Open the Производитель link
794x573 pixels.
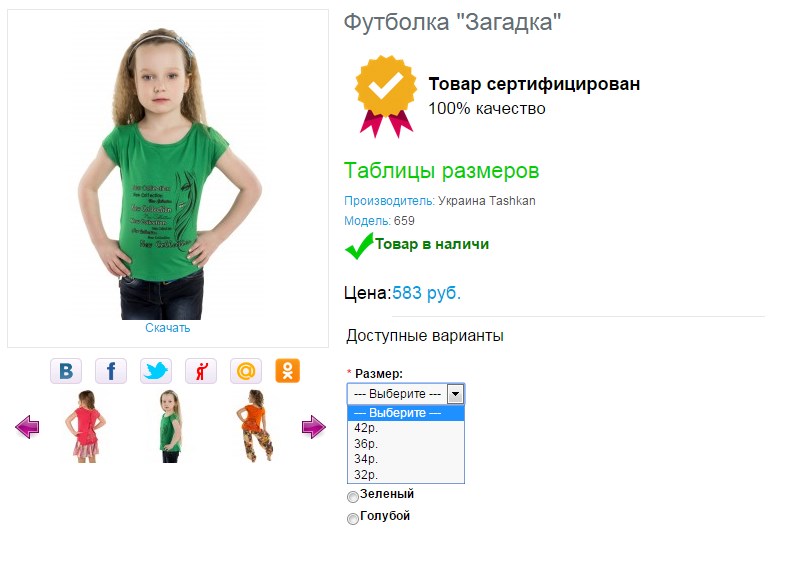[389, 201]
